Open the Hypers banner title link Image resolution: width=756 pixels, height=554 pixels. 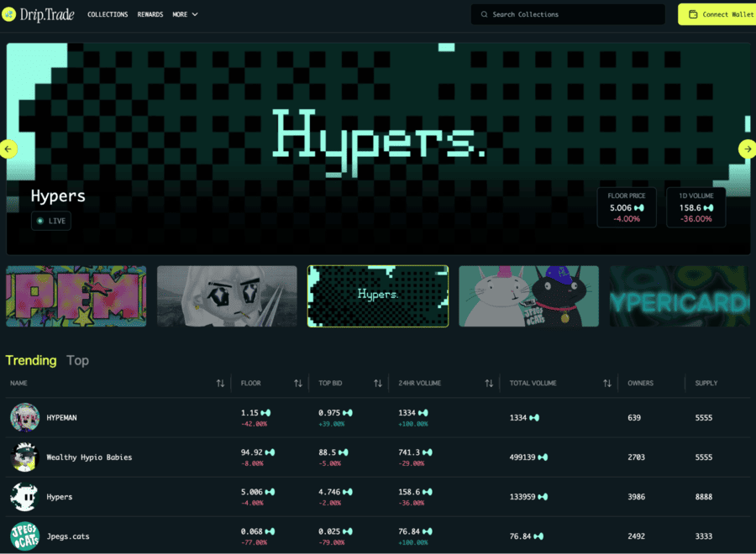pos(58,196)
